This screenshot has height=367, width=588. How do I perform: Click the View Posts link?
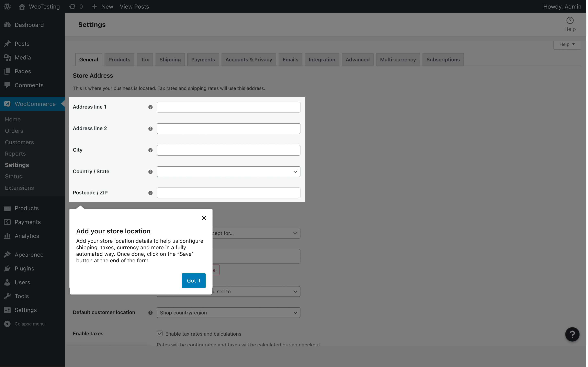coord(134,6)
